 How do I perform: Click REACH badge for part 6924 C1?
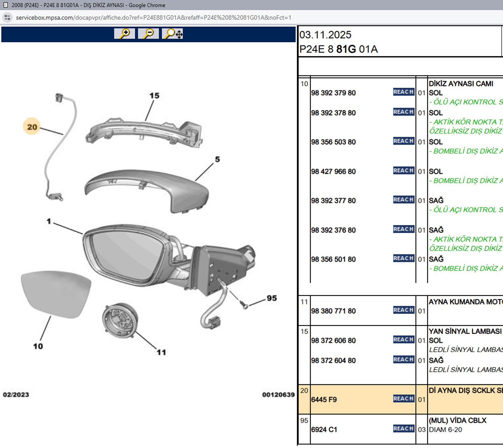(x=403, y=428)
